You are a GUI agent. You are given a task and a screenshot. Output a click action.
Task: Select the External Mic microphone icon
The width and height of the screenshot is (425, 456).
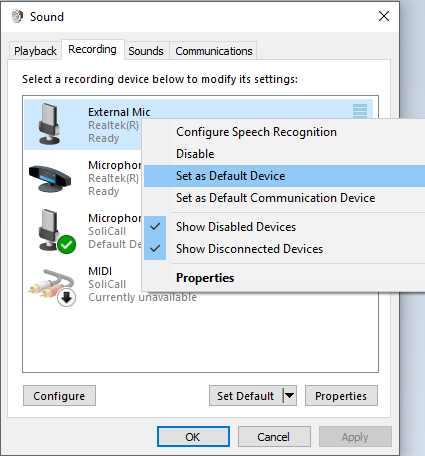coord(49,124)
